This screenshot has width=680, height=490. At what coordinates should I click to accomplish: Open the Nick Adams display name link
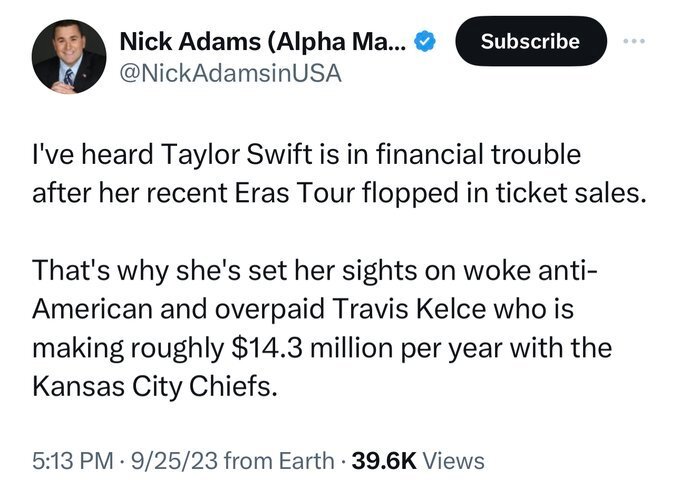pos(264,42)
